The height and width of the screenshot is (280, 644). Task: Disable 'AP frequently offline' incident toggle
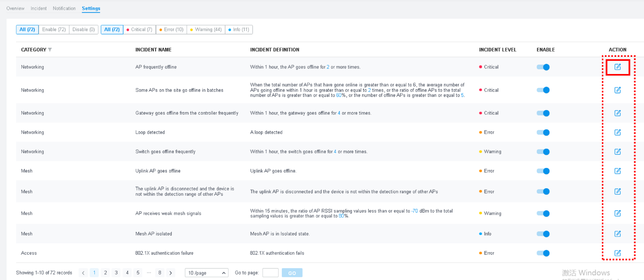[543, 67]
